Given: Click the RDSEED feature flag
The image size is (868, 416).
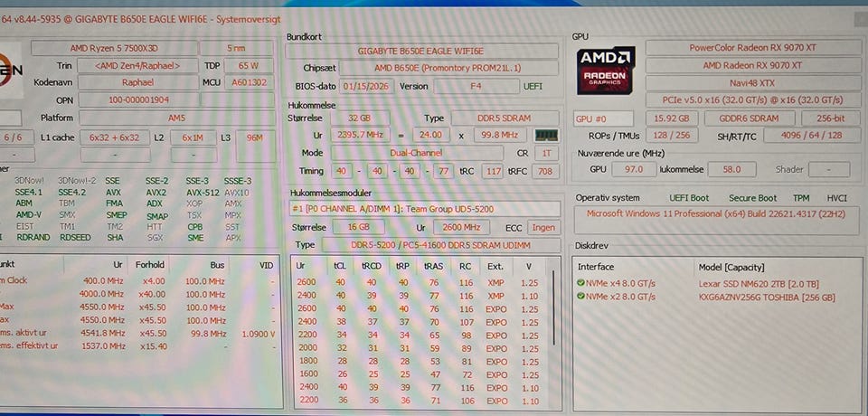Looking at the screenshot, I should pos(74,237).
